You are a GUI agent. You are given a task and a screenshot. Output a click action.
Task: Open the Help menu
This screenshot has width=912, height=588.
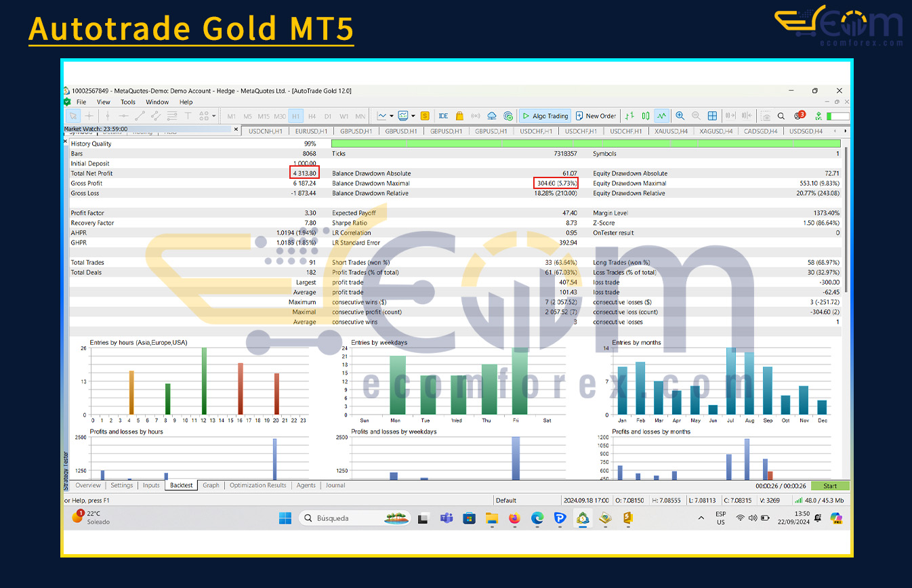click(186, 102)
